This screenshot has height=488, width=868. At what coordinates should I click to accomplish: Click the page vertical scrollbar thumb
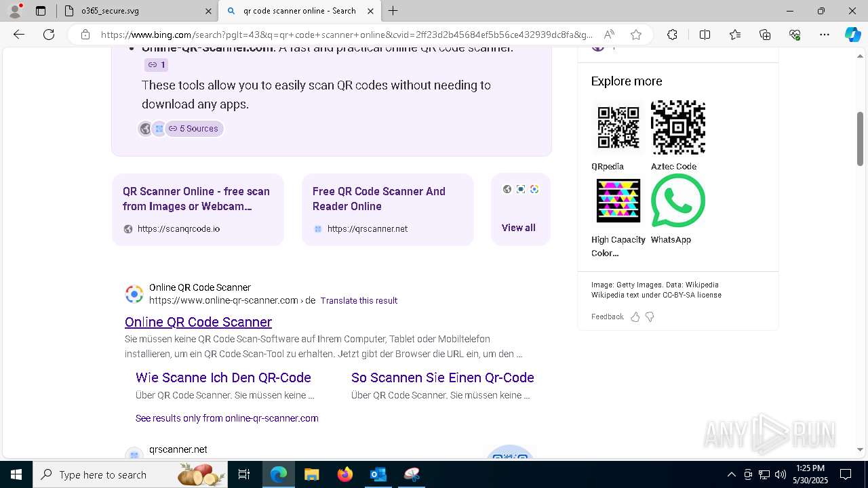click(x=860, y=139)
